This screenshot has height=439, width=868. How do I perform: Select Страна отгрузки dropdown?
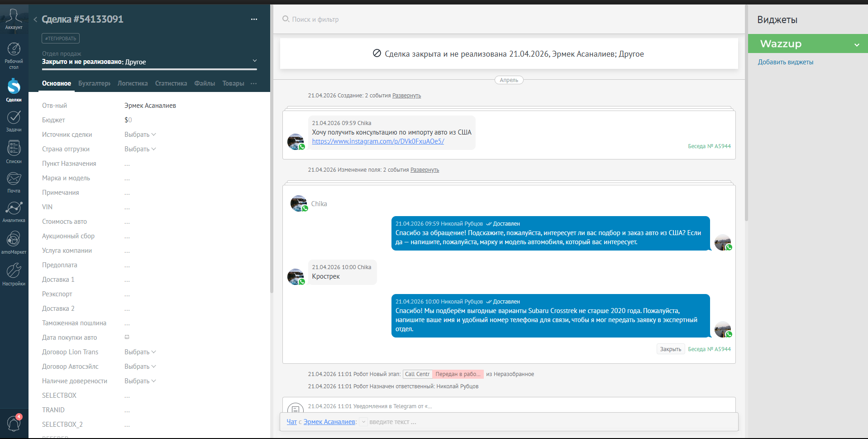[140, 149]
